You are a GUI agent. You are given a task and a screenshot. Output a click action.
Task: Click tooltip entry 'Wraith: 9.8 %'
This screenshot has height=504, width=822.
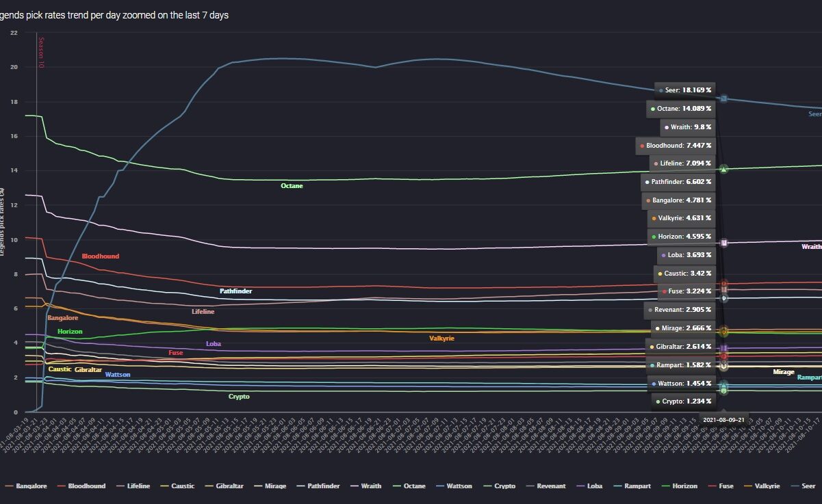click(688, 127)
